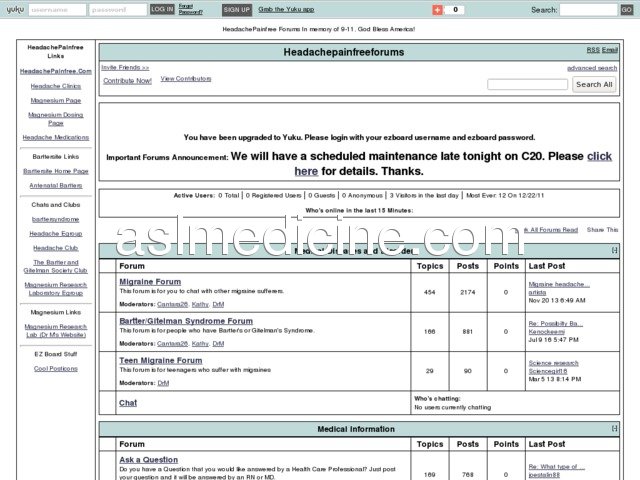Click the password field
640x480 pixels.
(x=118, y=10)
